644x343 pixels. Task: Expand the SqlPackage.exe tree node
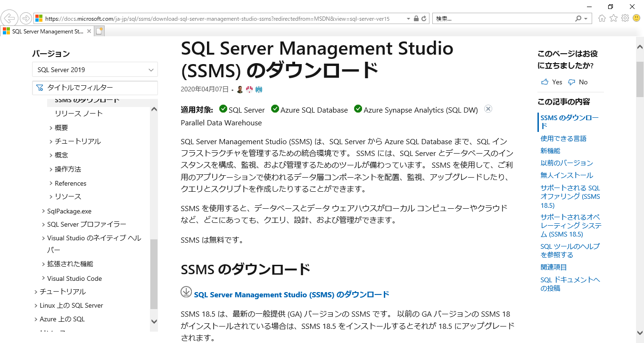pyautogui.click(x=43, y=211)
